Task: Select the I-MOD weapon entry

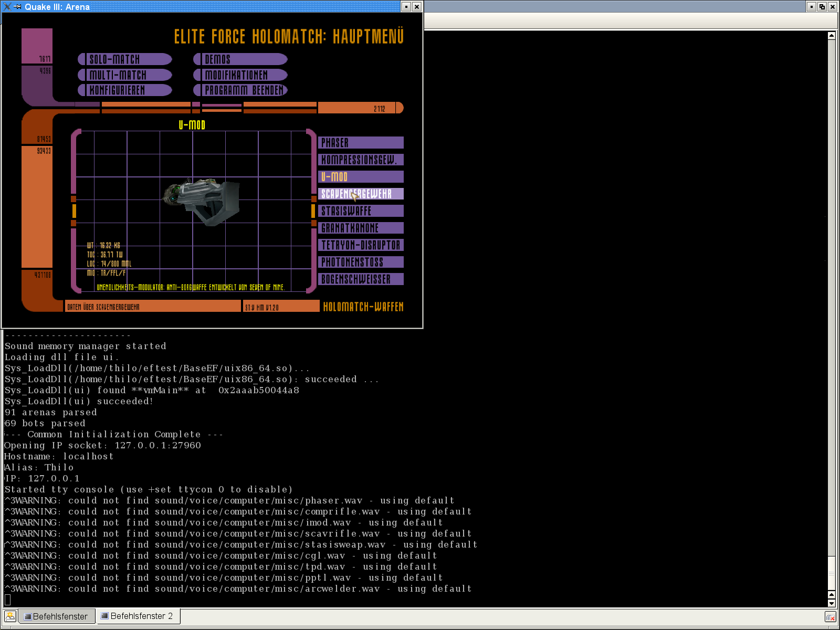Action: pos(361,177)
